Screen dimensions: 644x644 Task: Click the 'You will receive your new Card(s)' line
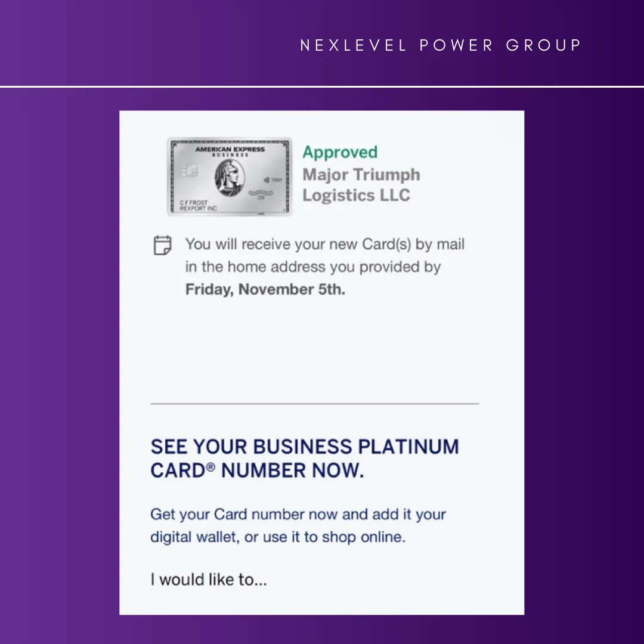pos(324,244)
